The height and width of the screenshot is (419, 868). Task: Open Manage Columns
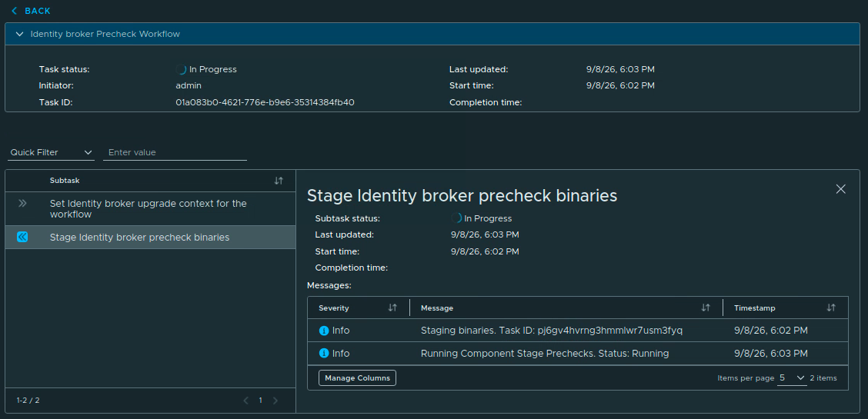point(357,378)
